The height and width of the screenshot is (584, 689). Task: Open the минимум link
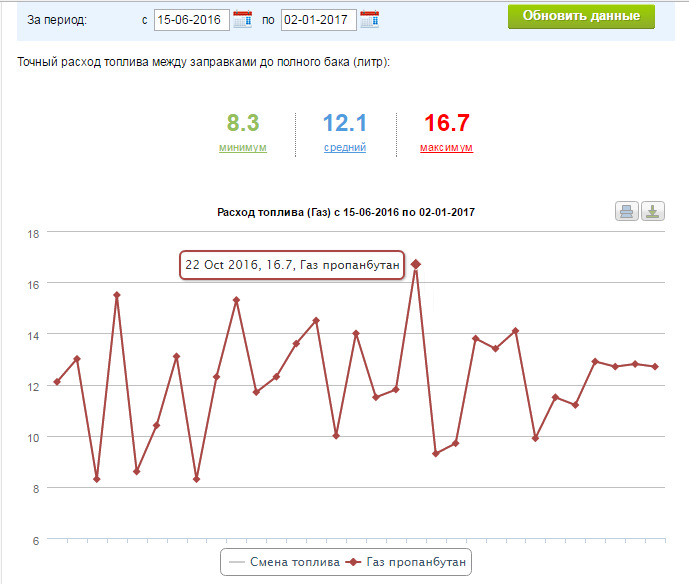[243, 147]
